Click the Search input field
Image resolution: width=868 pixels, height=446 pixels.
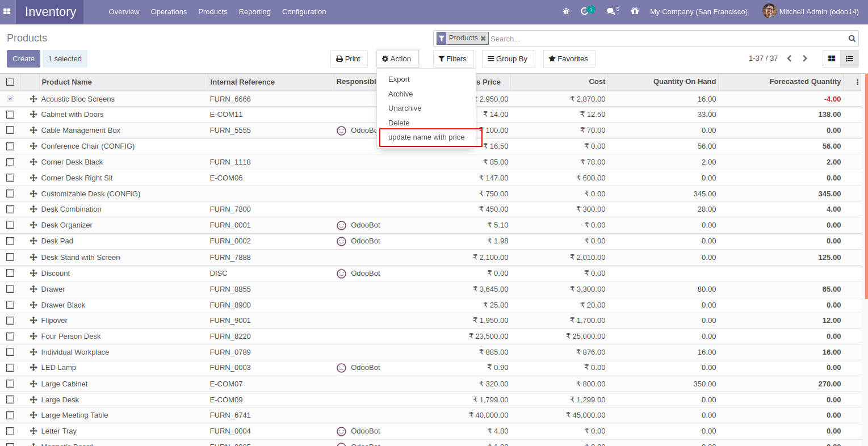668,39
